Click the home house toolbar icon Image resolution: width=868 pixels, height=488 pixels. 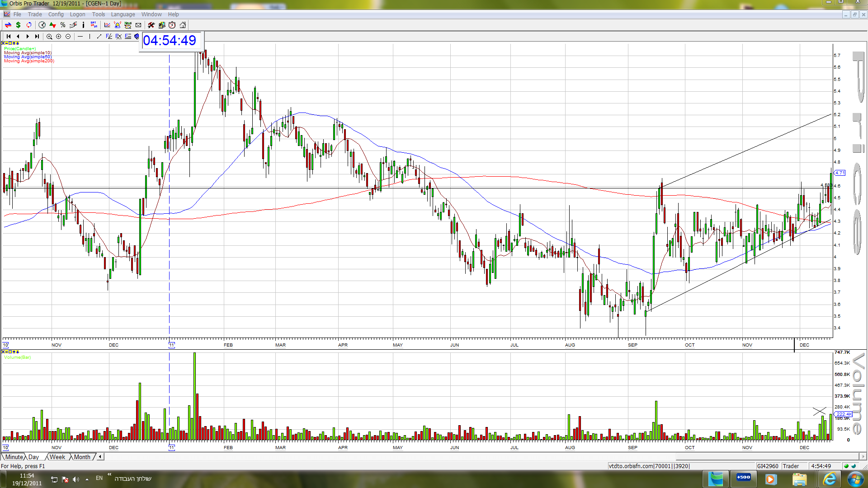(183, 25)
